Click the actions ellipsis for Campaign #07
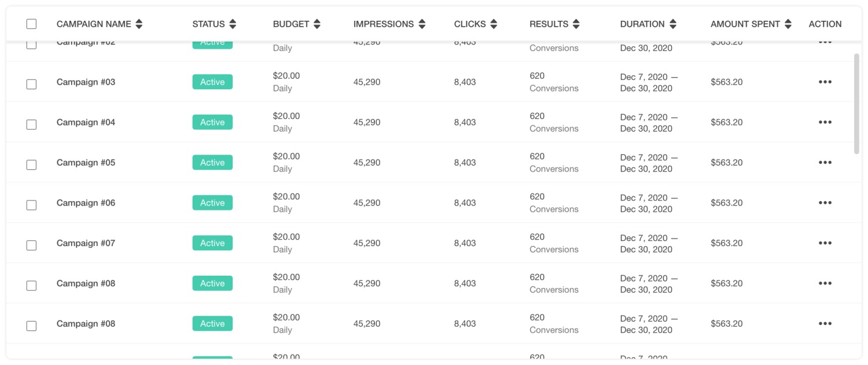This screenshot has height=365, width=868. (825, 243)
